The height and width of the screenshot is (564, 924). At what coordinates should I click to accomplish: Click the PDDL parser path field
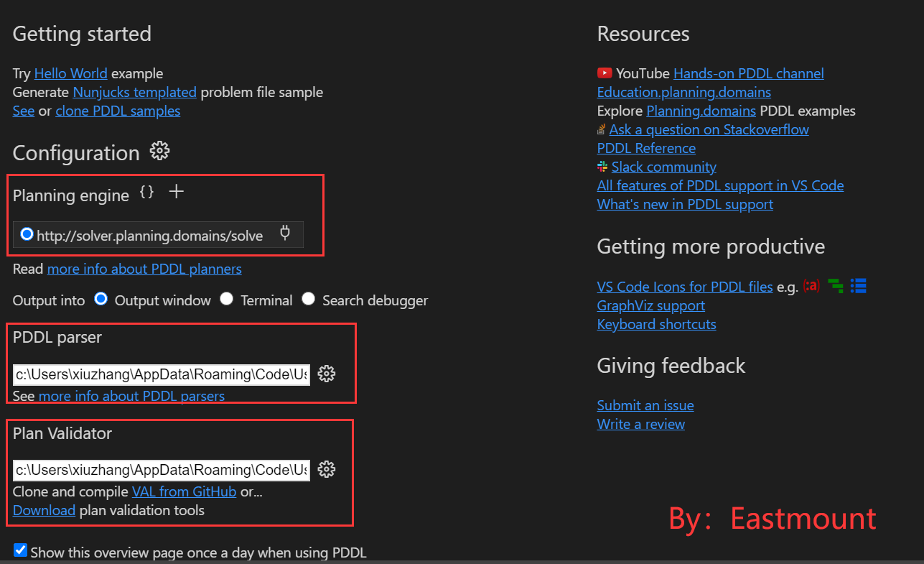[x=162, y=374]
